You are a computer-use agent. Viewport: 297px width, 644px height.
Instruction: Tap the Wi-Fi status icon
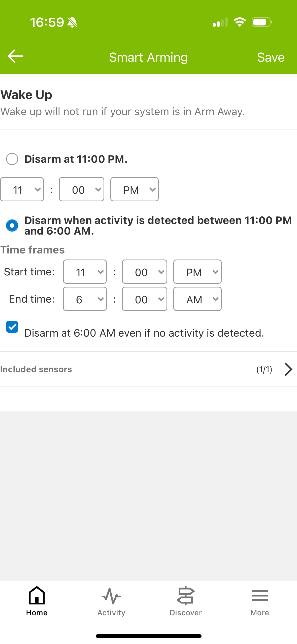coord(240,22)
